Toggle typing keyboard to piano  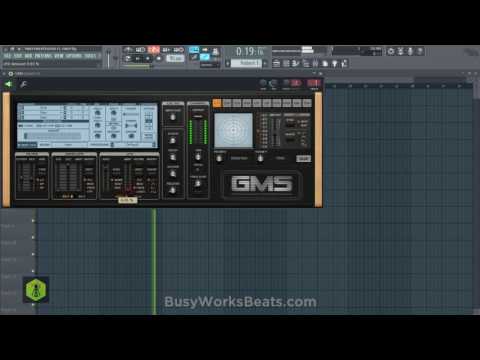(x=194, y=50)
